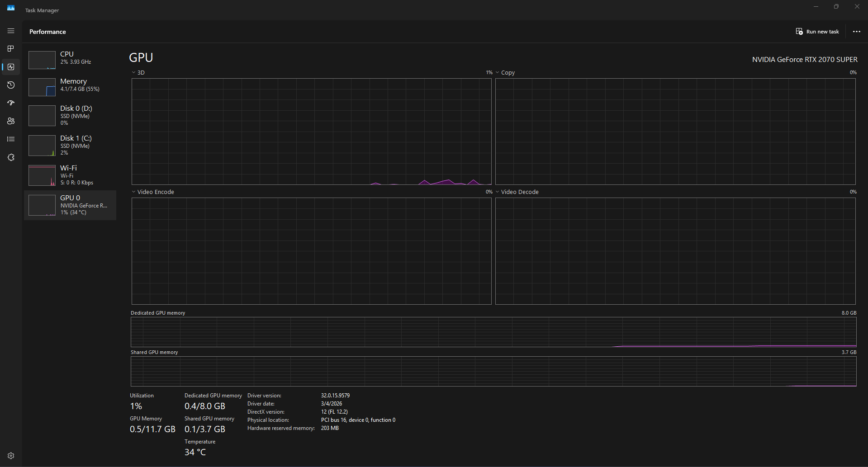868x467 pixels.
Task: Click the See more three-dots button
Action: 856,32
